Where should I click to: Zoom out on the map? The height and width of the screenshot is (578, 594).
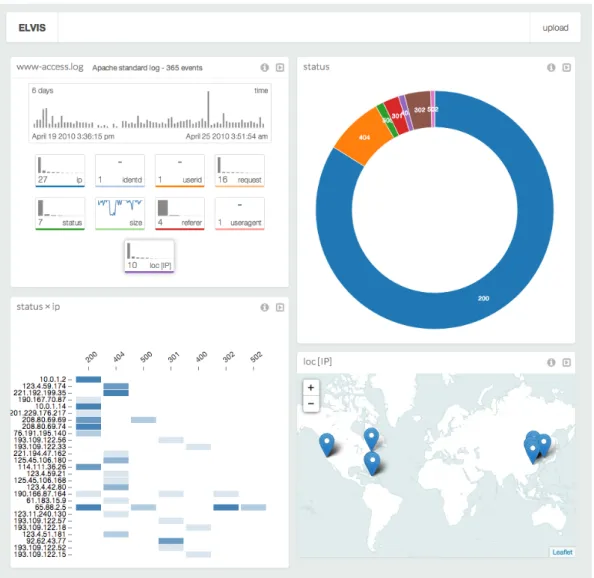[x=311, y=404]
